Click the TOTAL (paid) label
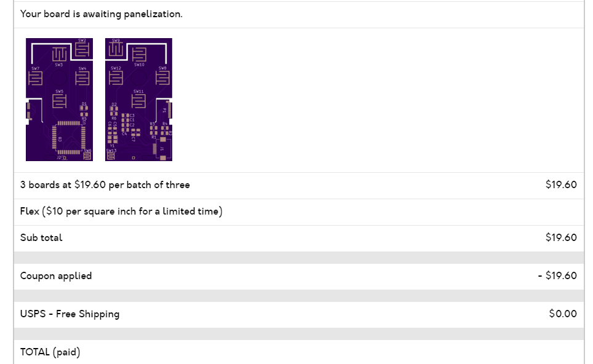 pyautogui.click(x=50, y=352)
